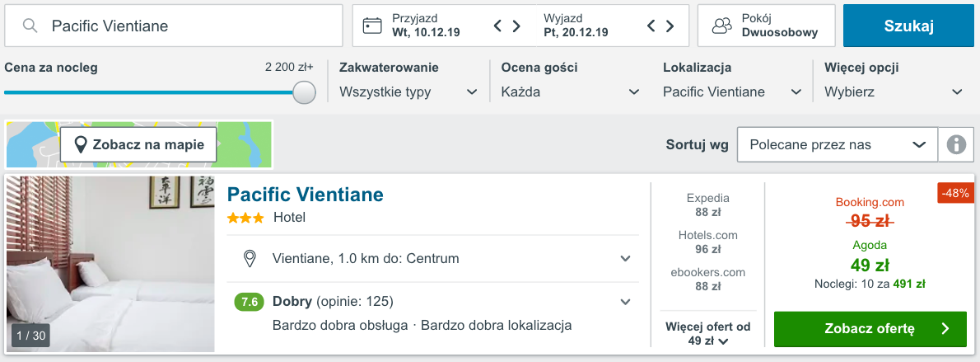Click the location pin icon by Vientiane
This screenshot has width=980, height=362.
coord(250,259)
